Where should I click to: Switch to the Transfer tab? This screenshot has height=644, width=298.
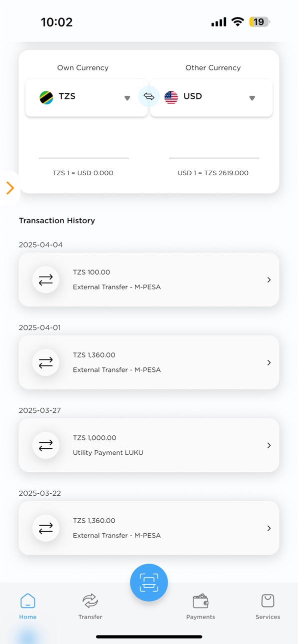click(x=90, y=606)
